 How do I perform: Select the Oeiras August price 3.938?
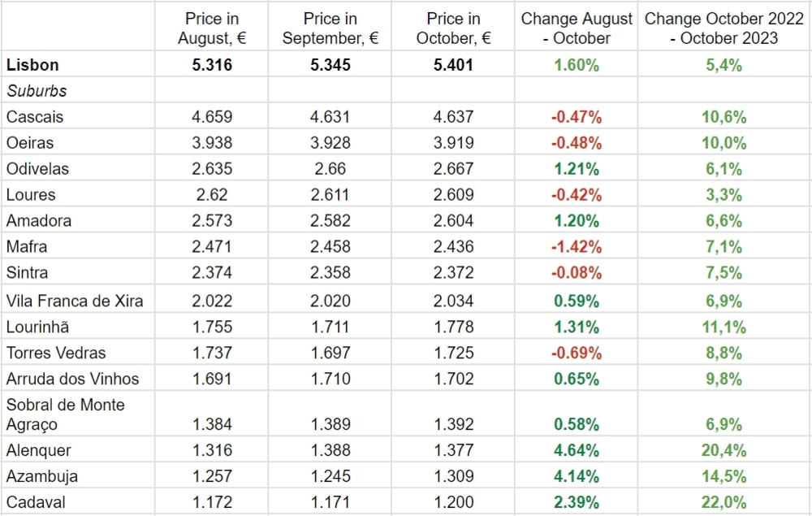click(x=212, y=143)
